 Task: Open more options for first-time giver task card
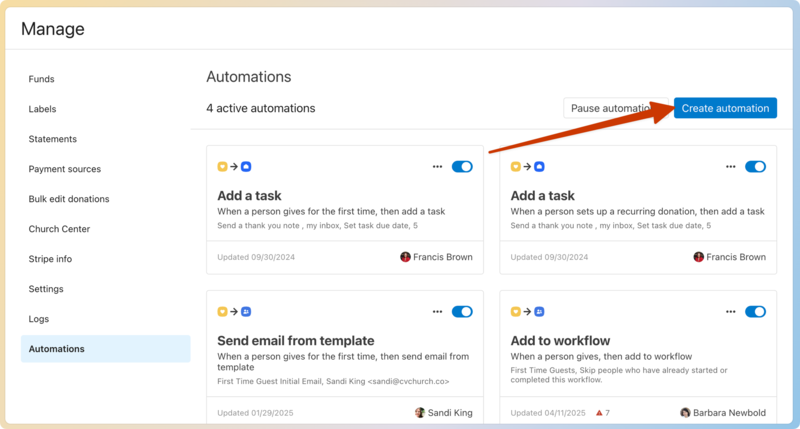point(437,167)
